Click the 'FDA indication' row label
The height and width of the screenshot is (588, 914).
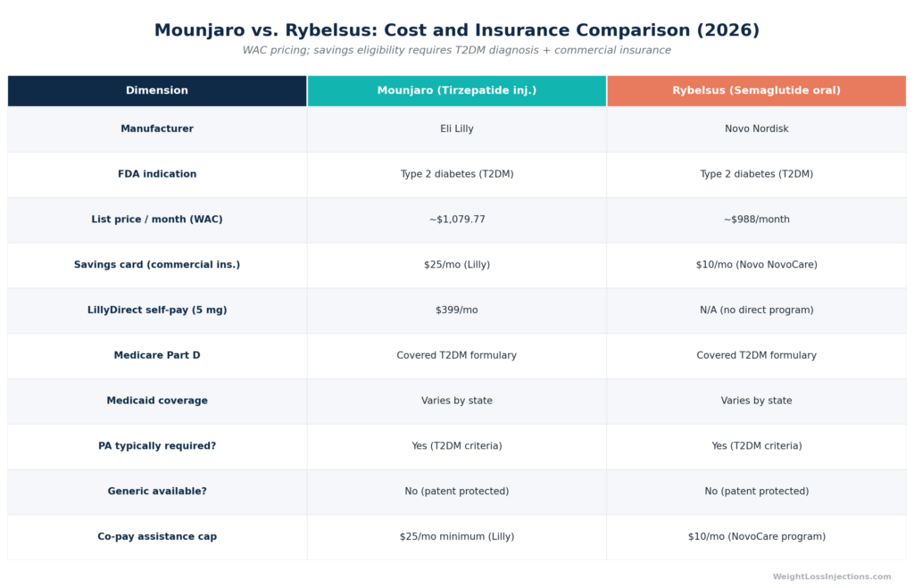157,174
